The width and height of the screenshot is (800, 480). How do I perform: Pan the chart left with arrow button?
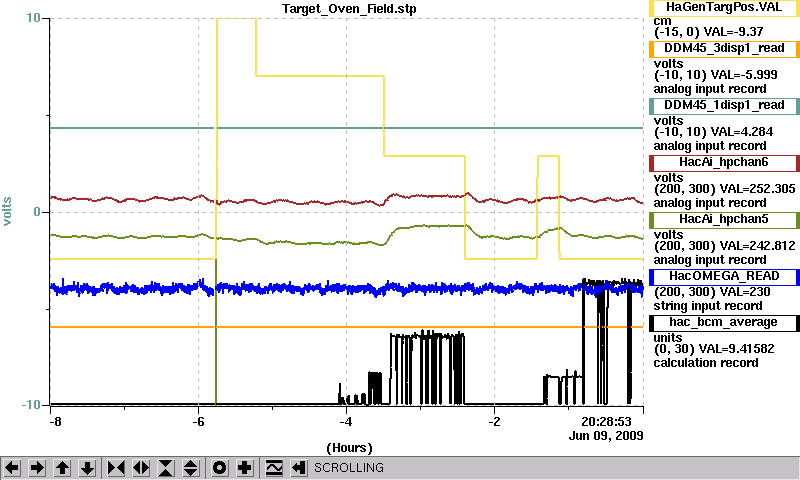pyautogui.click(x=12, y=468)
